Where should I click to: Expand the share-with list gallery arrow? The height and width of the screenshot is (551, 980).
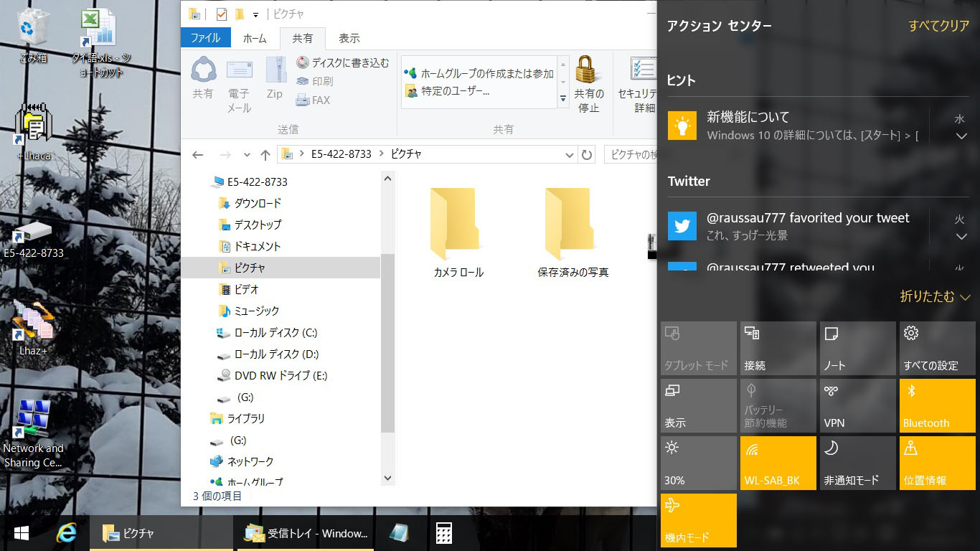[563, 98]
